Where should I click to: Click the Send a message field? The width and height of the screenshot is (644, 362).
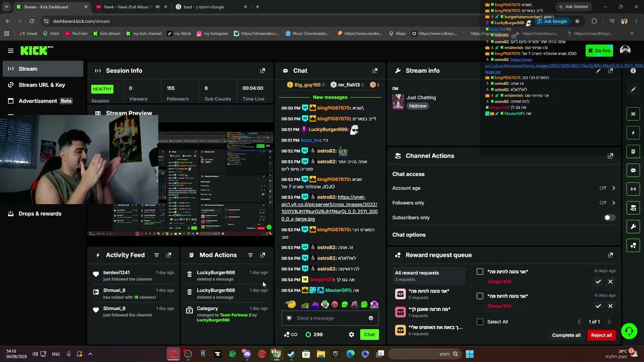(329, 318)
